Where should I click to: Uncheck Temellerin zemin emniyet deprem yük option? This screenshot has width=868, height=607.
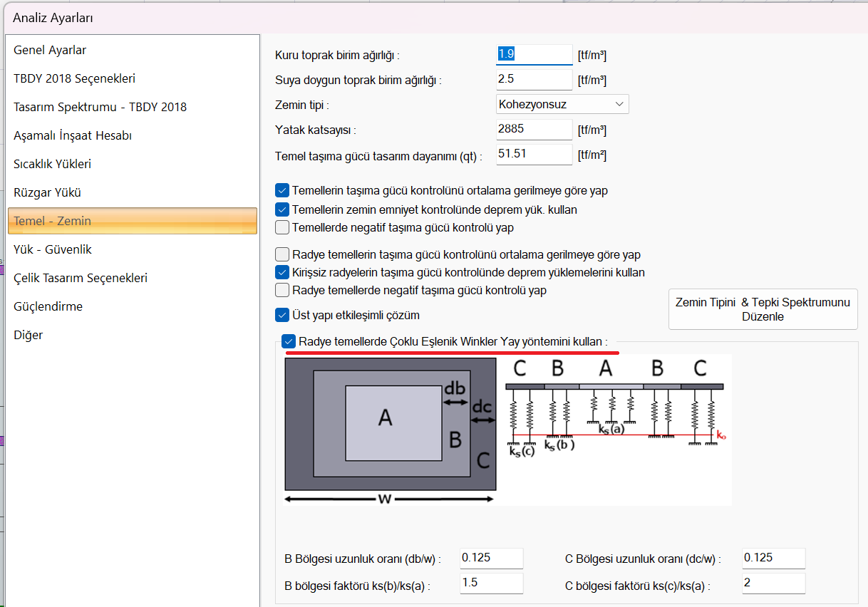pos(282,209)
